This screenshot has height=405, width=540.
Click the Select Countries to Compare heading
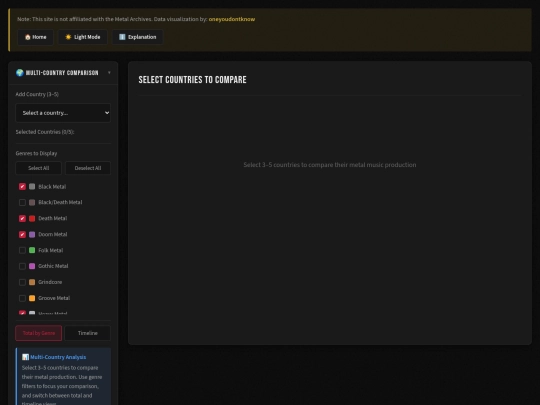coord(193,80)
